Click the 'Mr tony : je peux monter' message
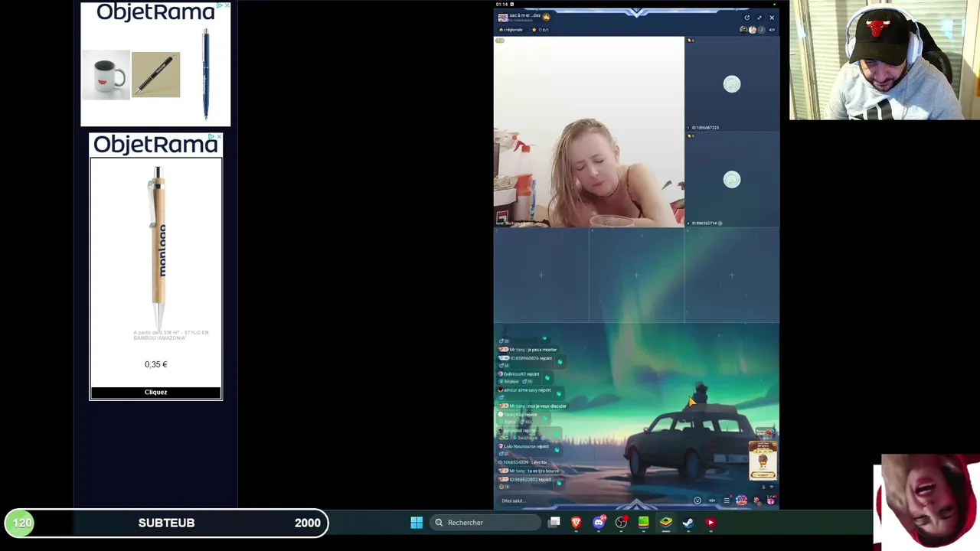This screenshot has width=980, height=551. [528, 350]
